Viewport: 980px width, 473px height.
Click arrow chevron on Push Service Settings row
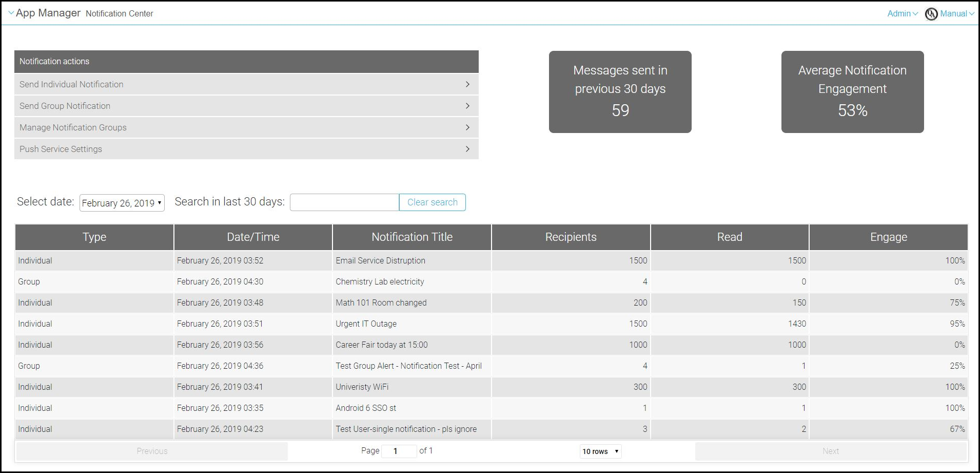tap(467, 149)
